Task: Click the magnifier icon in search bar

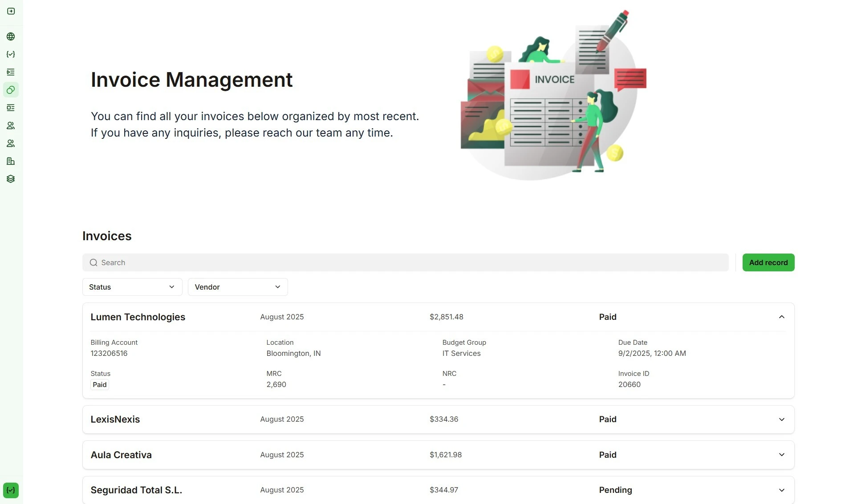Action: click(93, 262)
